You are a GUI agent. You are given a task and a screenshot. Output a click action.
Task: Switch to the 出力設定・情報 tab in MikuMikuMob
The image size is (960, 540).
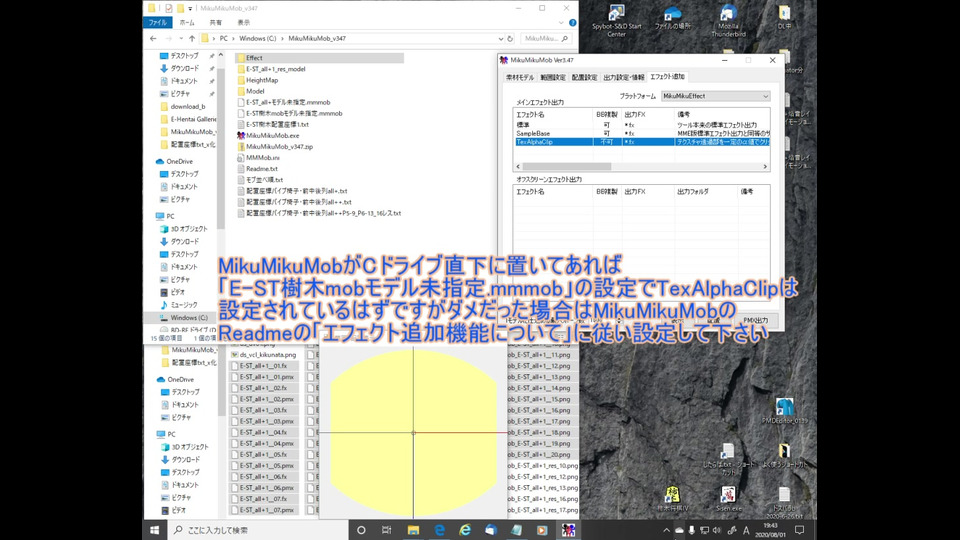[x=623, y=78]
